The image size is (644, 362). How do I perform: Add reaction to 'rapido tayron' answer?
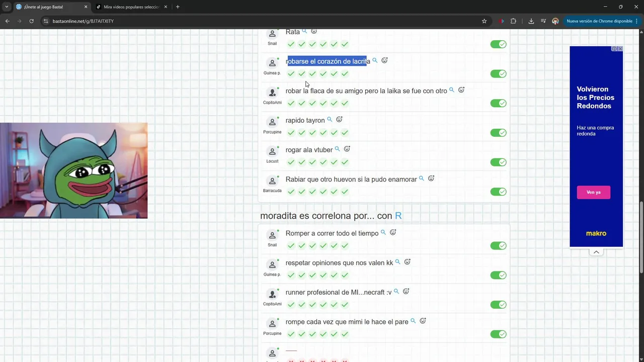click(x=339, y=120)
